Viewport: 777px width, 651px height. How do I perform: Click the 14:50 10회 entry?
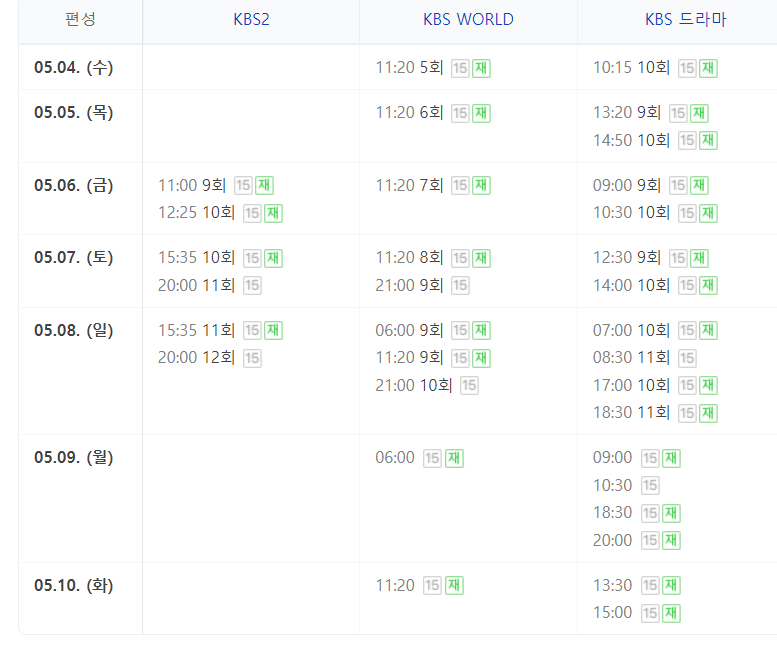pos(631,140)
